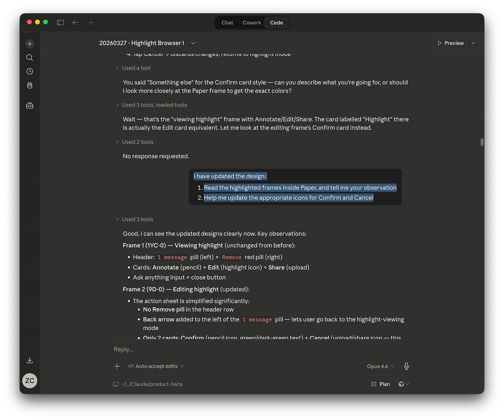504x420 pixels.
Task: Click the vertical scrollbar thumb
Action: point(482,142)
